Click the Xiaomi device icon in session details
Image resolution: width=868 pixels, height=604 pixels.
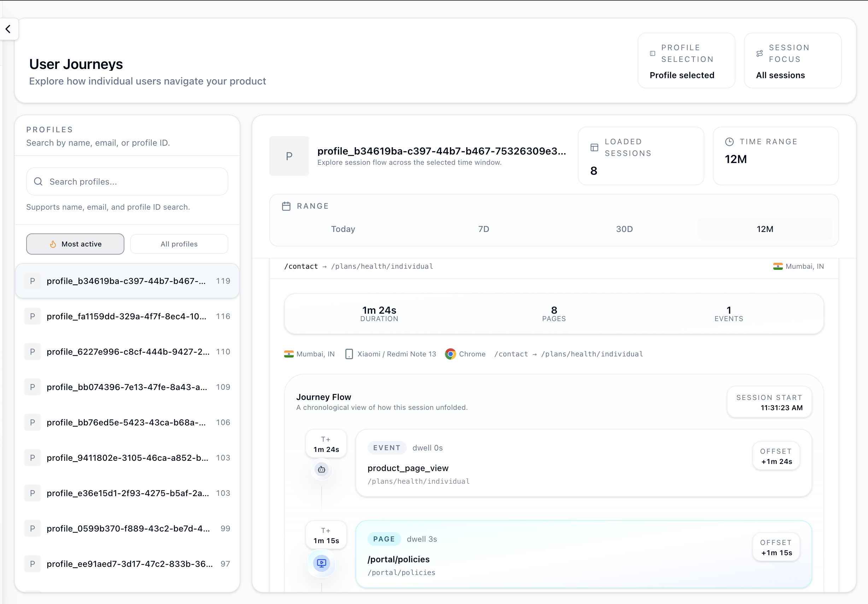(x=349, y=354)
